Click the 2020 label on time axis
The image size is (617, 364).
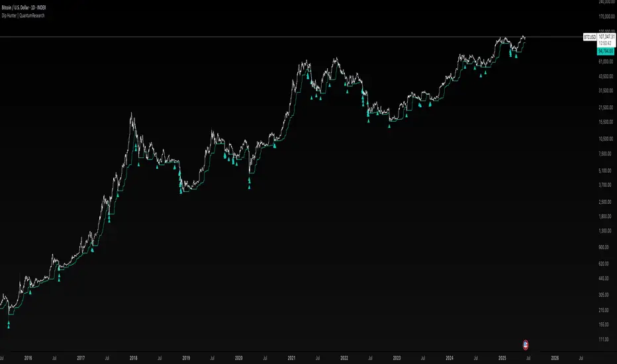click(x=239, y=358)
